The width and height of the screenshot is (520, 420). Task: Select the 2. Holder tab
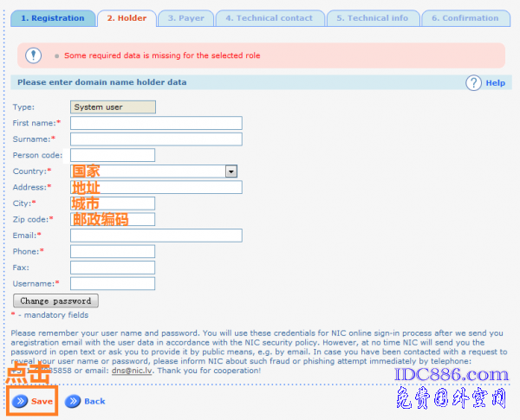[x=127, y=18]
